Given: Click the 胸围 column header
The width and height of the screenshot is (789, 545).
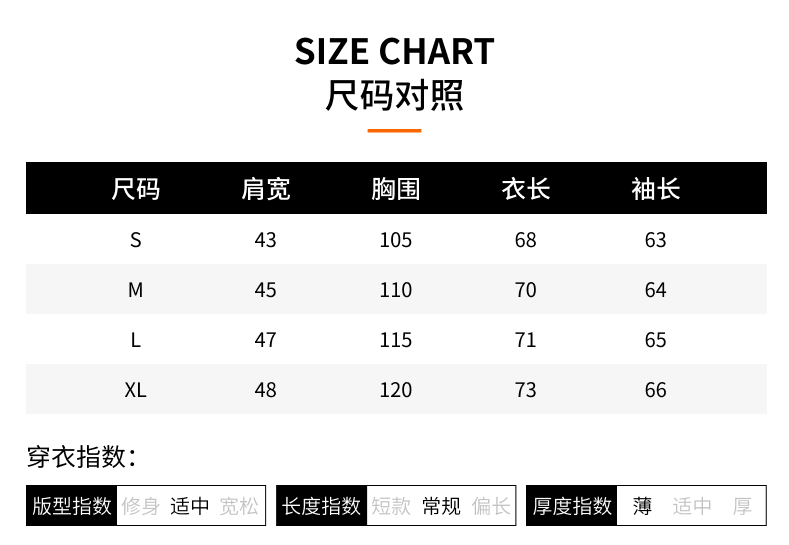Looking at the screenshot, I should pyautogui.click(x=396, y=188).
